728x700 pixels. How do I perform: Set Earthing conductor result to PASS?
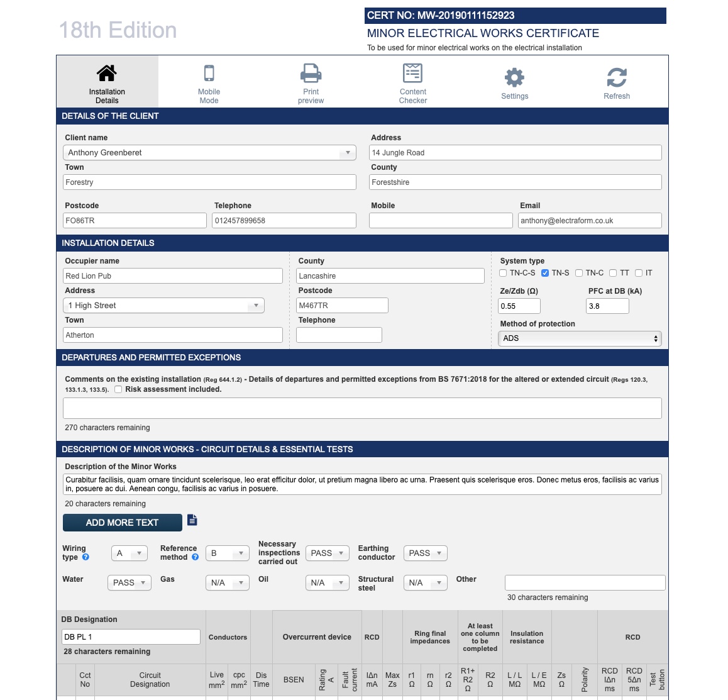(x=425, y=553)
